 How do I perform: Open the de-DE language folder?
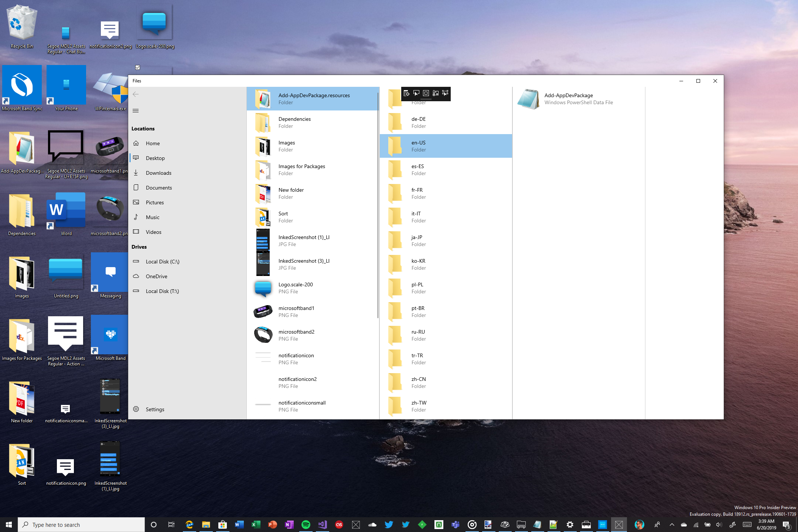446,122
